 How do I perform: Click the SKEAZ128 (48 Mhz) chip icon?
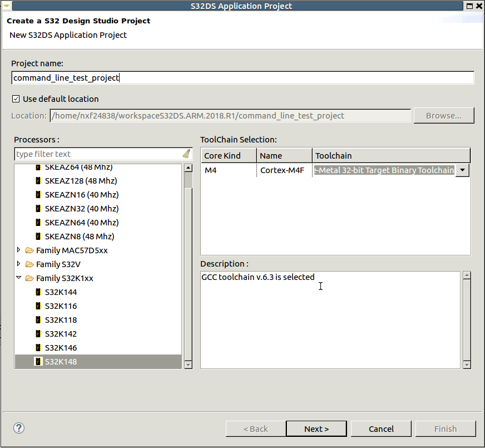38,181
